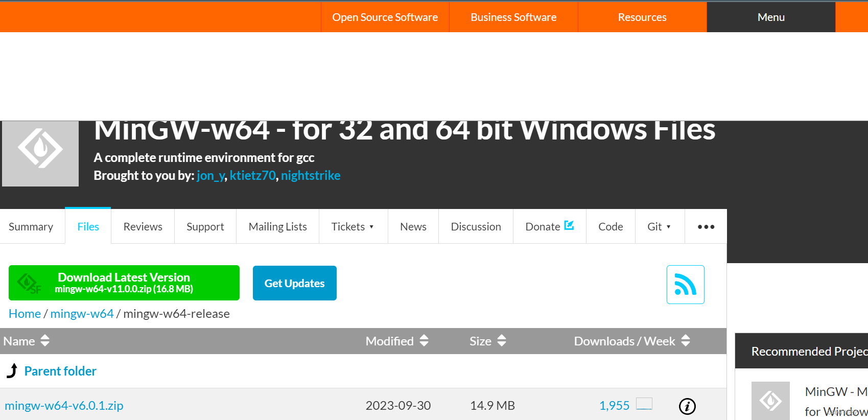Go to Home in the breadcrumb
Image resolution: width=868 pixels, height=420 pixels.
(x=25, y=314)
